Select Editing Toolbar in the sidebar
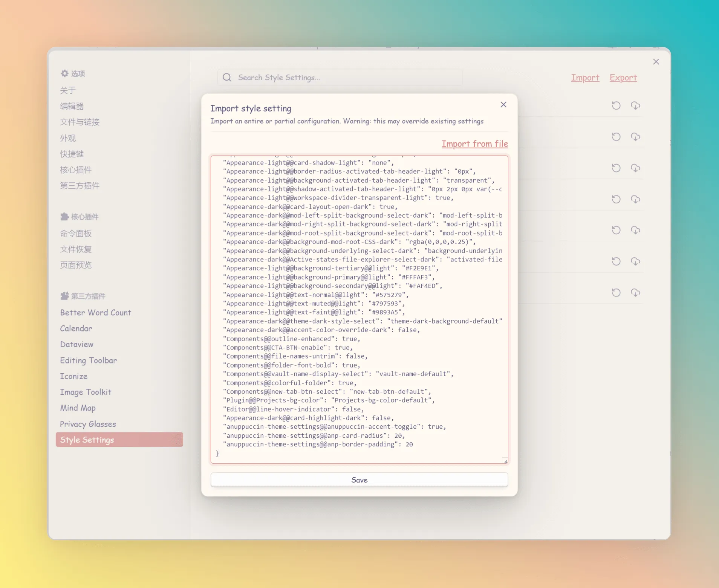The height and width of the screenshot is (588, 719). click(x=89, y=360)
